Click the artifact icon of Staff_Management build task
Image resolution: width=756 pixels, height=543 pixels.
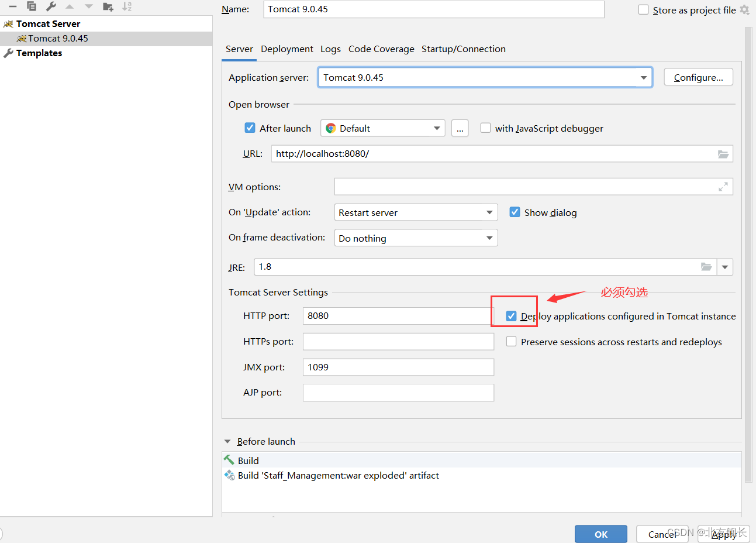pos(229,475)
